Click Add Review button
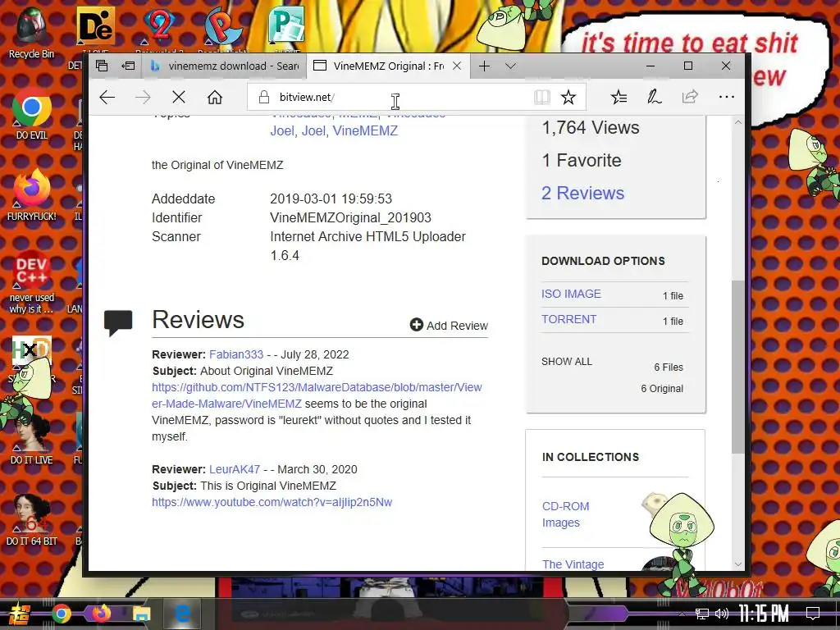The image size is (840, 630). pyautogui.click(x=449, y=325)
